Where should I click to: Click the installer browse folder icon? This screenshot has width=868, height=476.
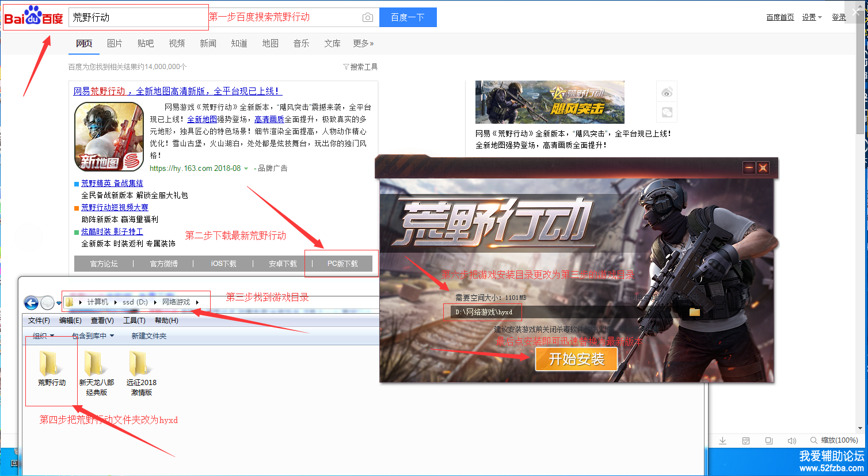tap(695, 312)
